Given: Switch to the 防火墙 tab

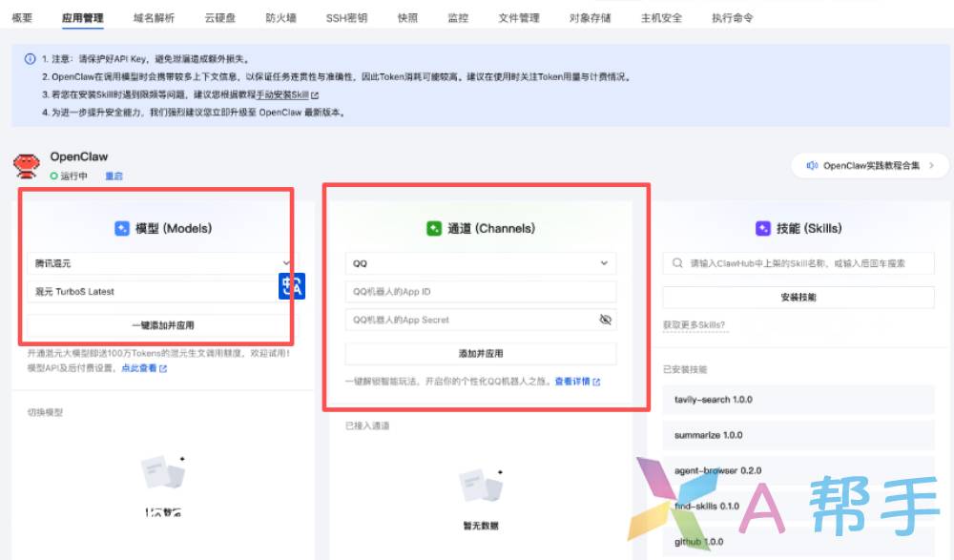Looking at the screenshot, I should [280, 18].
